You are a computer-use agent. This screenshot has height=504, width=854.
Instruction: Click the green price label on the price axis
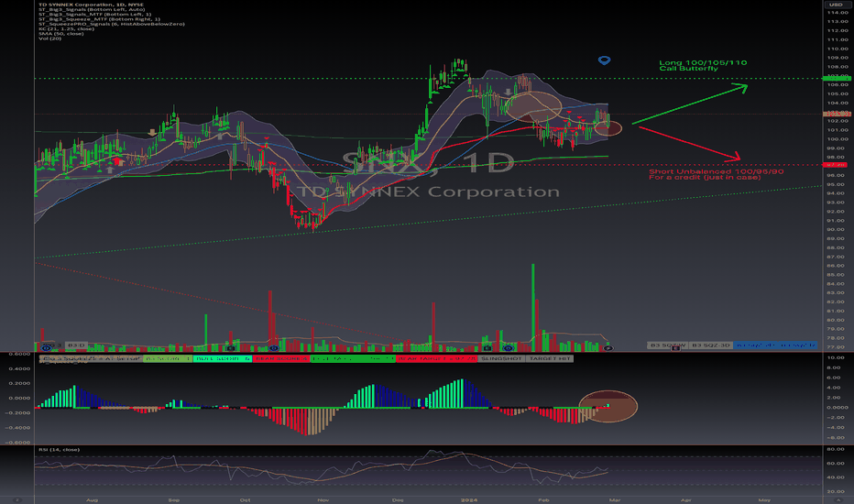click(x=838, y=78)
